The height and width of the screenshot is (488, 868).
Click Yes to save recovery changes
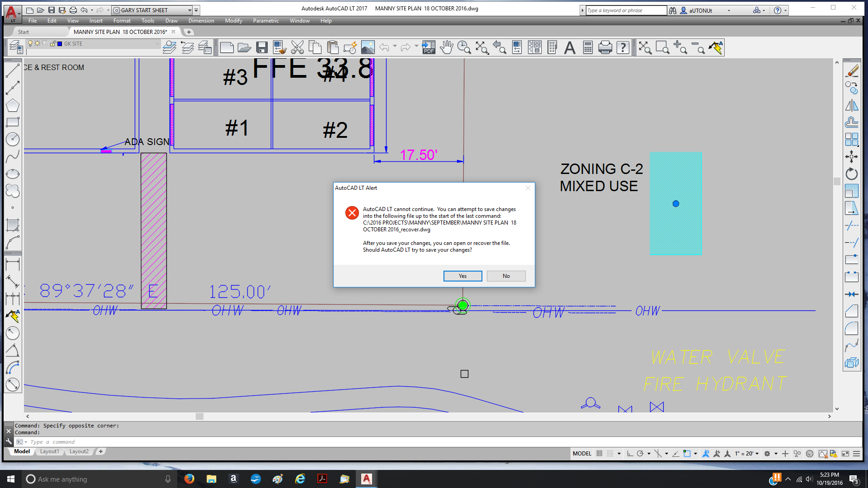point(462,276)
